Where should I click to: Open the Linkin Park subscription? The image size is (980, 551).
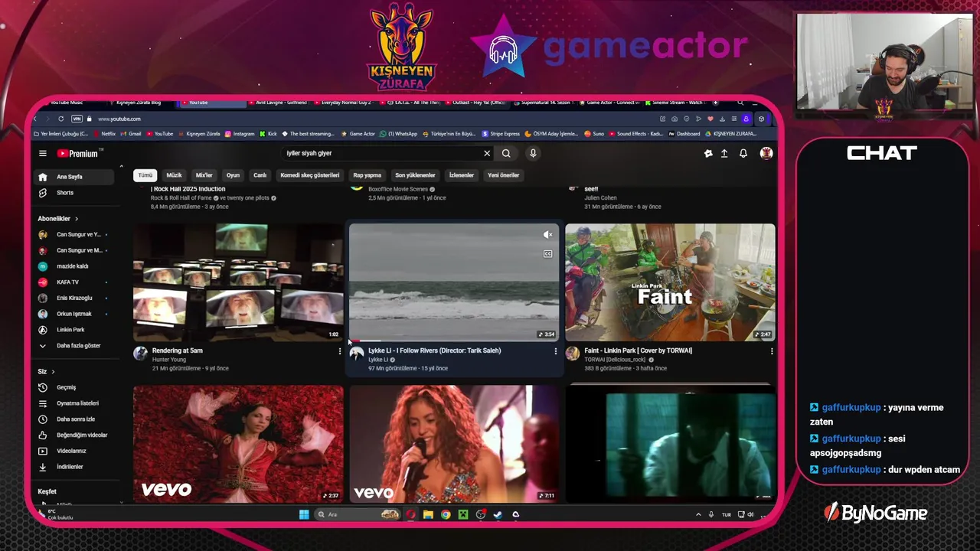coord(73,330)
